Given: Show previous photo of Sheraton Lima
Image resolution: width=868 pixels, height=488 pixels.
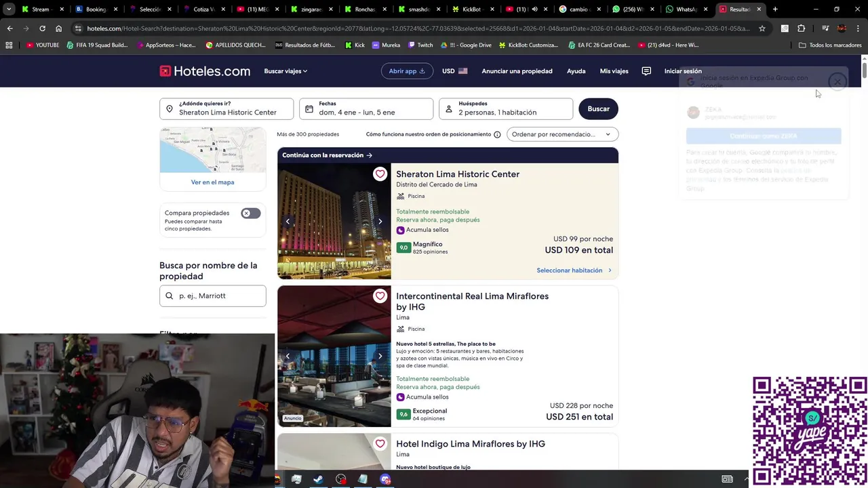Looking at the screenshot, I should pyautogui.click(x=288, y=222).
